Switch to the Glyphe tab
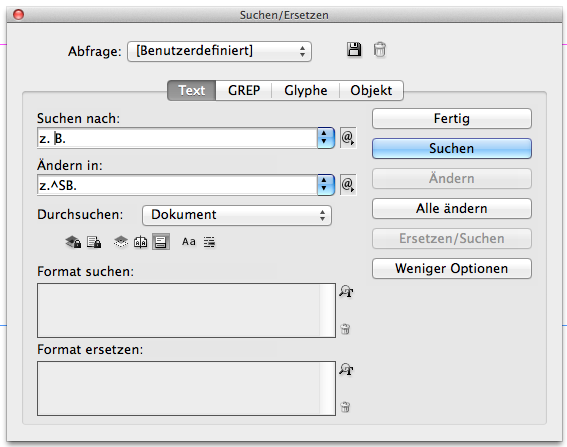The width and height of the screenshot is (567, 447). 306,90
